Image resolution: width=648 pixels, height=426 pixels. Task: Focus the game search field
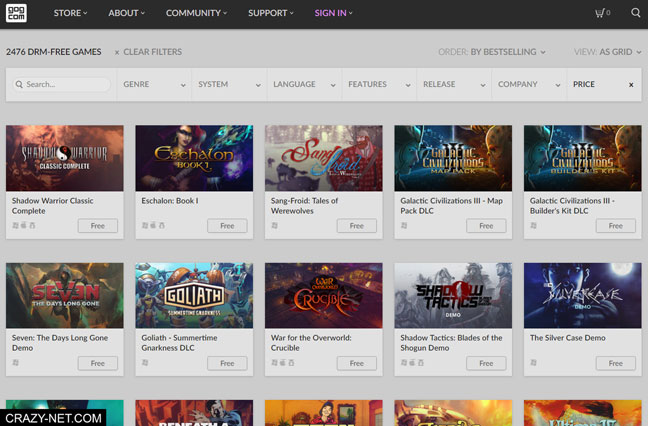pos(62,84)
